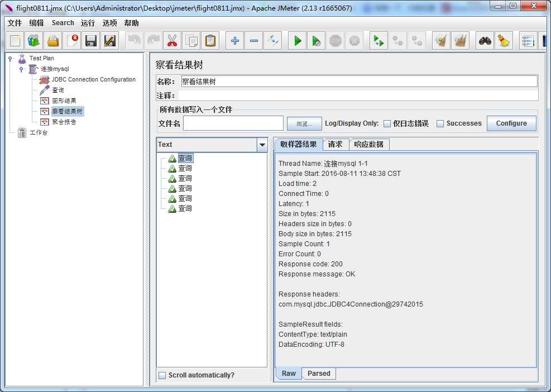551x392 pixels.
Task: Click the Toggle enable/disable icon
Action: click(272, 41)
